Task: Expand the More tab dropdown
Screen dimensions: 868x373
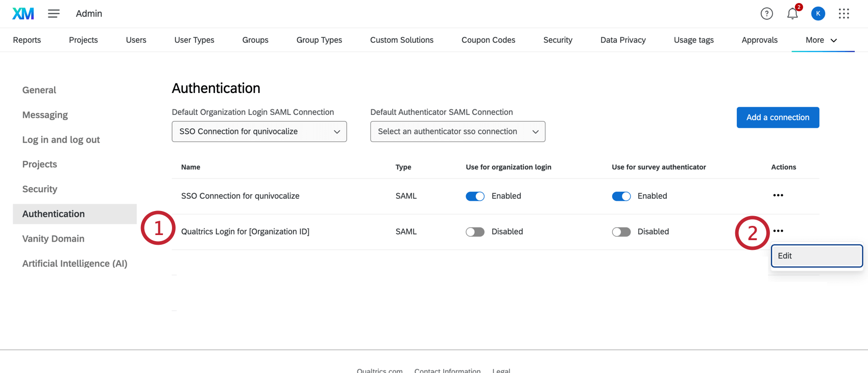Action: 821,40
